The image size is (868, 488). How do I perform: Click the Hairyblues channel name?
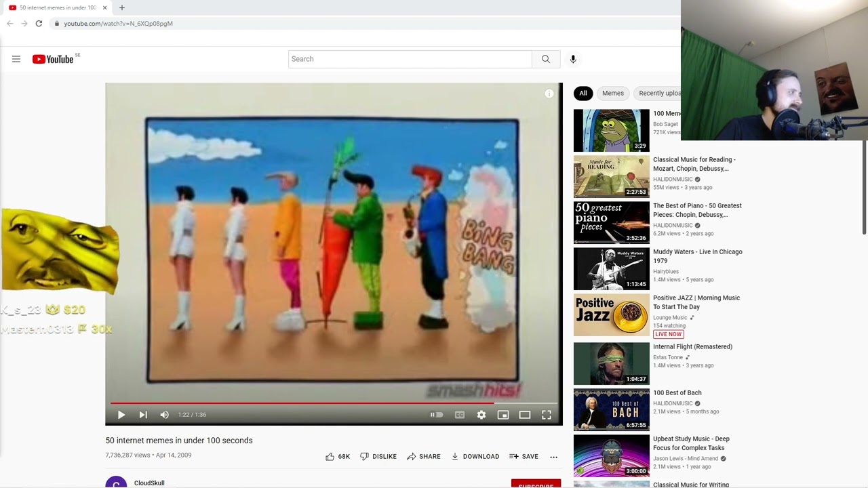[666, 272]
